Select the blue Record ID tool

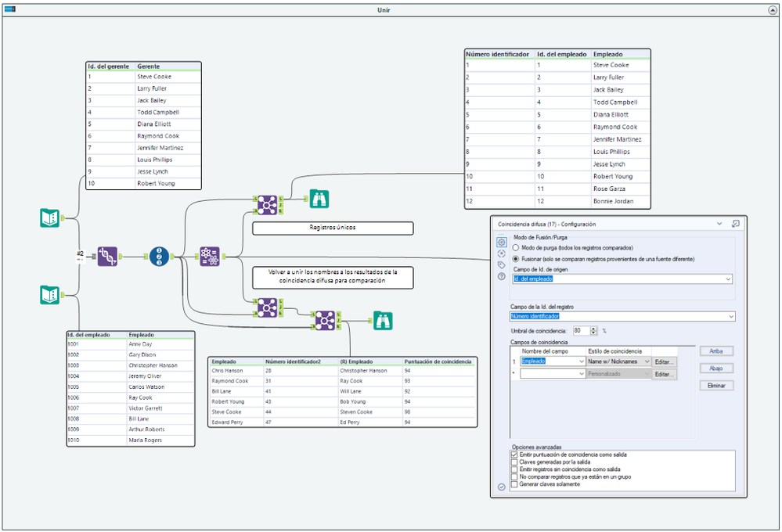(x=159, y=256)
